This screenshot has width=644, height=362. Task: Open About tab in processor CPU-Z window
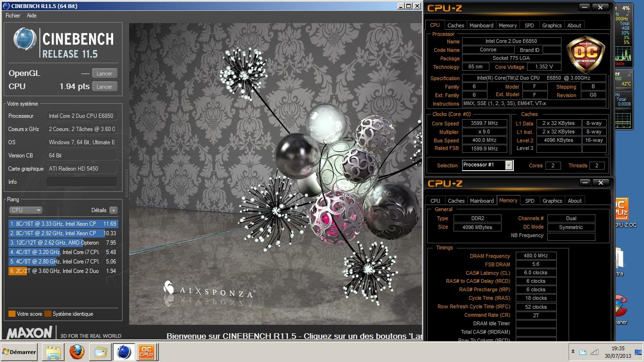click(x=574, y=25)
